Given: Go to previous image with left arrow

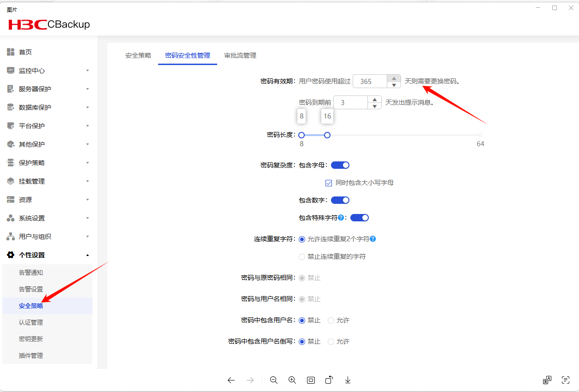Looking at the screenshot, I should [x=231, y=380].
